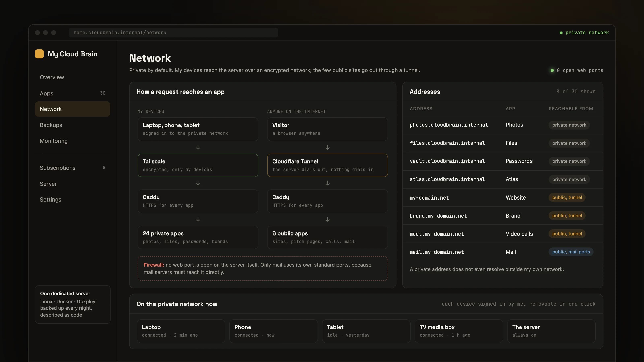This screenshot has height=362, width=644.
Task: Click the 0 open web ports status
Action: point(577,70)
